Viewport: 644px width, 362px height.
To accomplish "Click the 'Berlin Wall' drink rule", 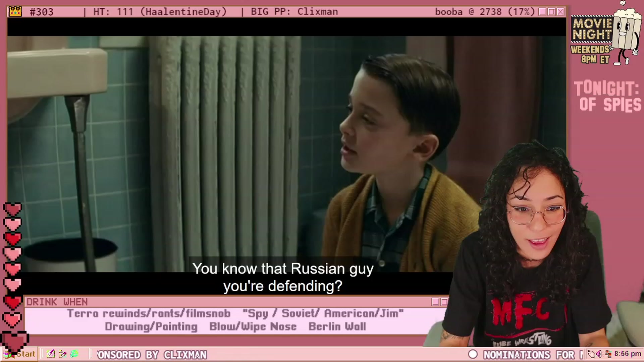I will tap(337, 326).
